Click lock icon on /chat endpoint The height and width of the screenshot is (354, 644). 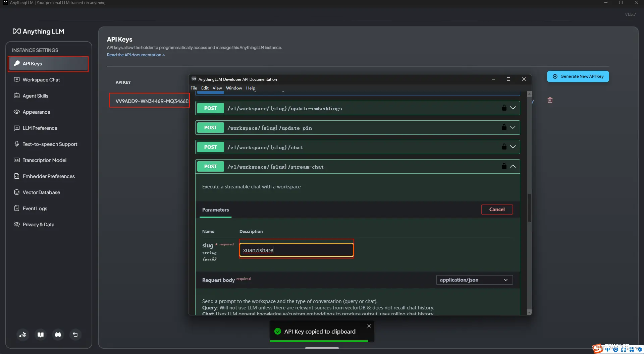pyautogui.click(x=504, y=146)
